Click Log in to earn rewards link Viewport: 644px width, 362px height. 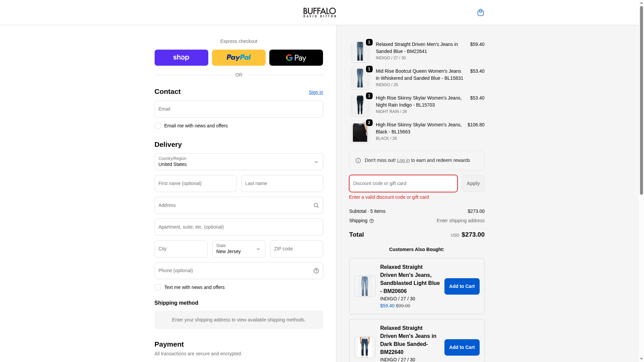[x=403, y=160]
